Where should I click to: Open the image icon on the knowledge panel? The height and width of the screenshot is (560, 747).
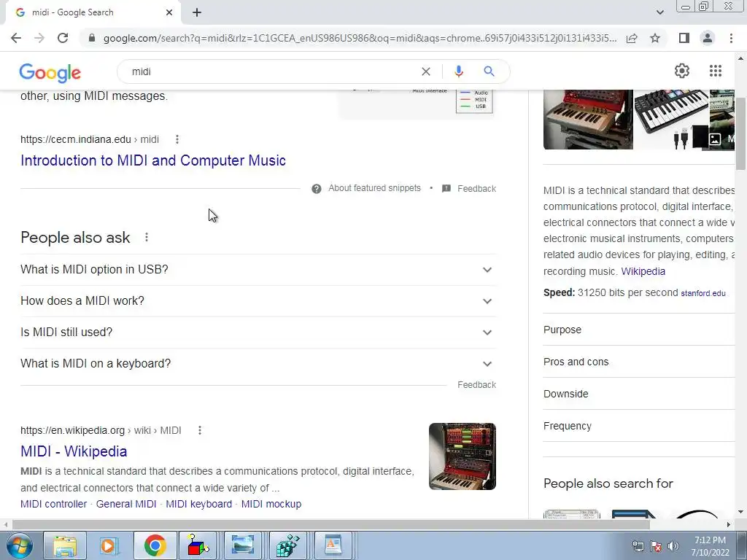coord(715,139)
